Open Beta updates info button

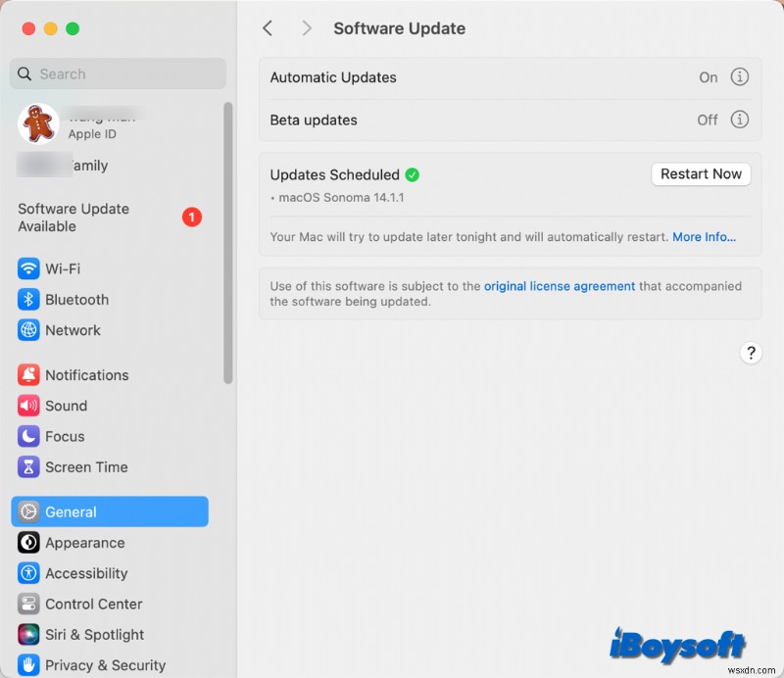tap(740, 120)
